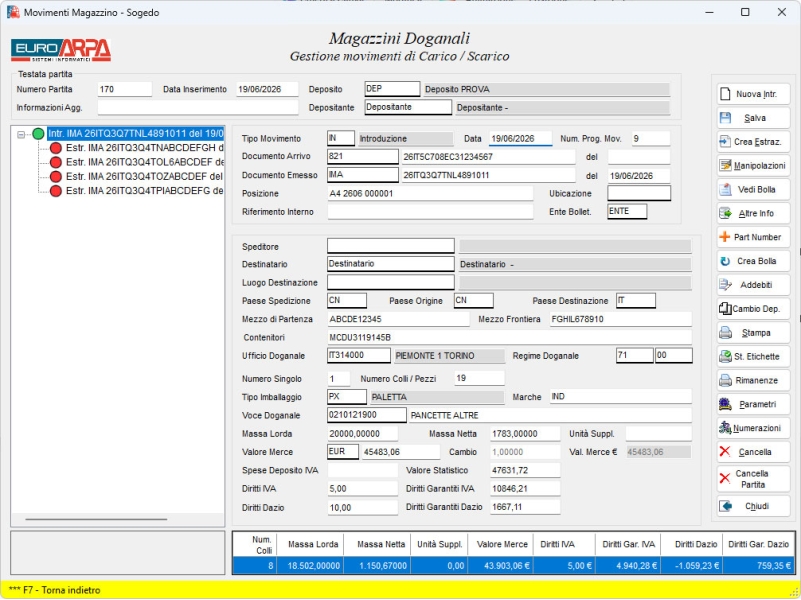
Task: Click the red X Cancella Partita icon
Action: (x=724, y=478)
